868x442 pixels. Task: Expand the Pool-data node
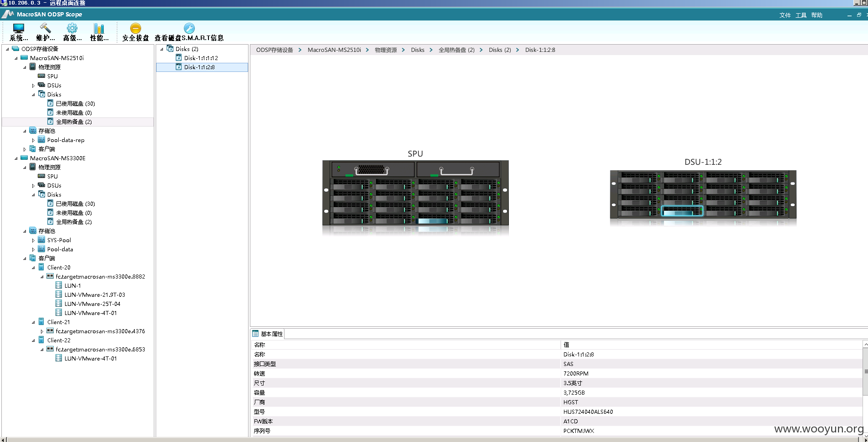33,249
